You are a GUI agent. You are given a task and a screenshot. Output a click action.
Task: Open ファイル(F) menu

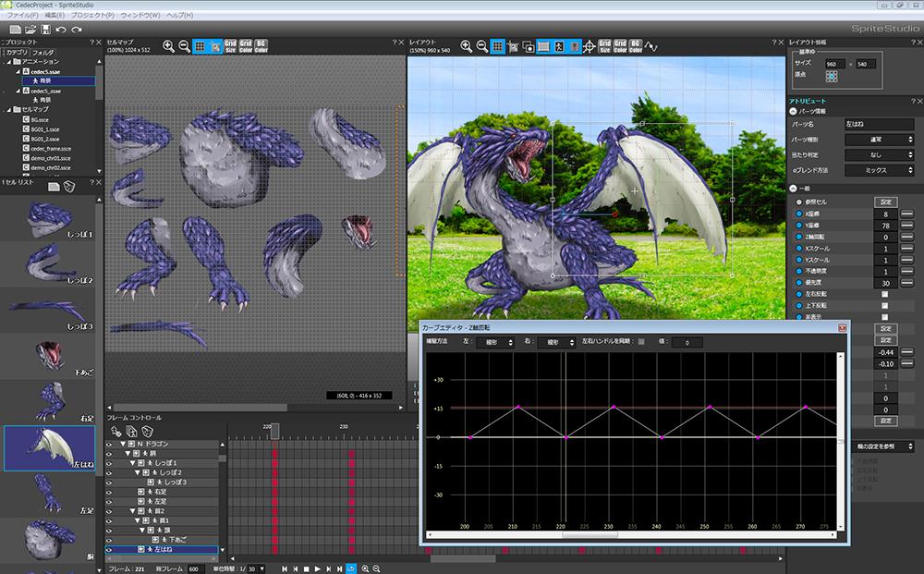click(x=23, y=15)
